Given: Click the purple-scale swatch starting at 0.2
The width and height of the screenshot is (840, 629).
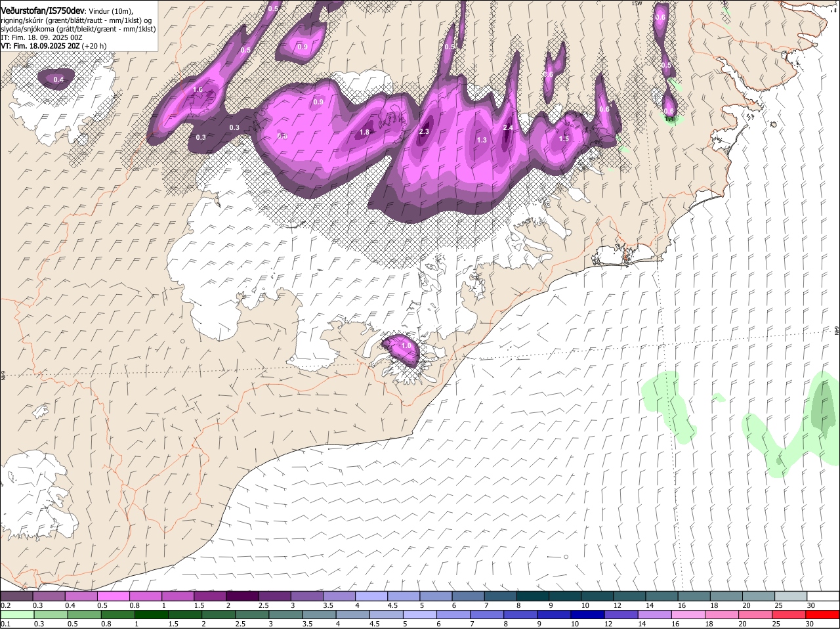Looking at the screenshot, I should pos(16,596).
